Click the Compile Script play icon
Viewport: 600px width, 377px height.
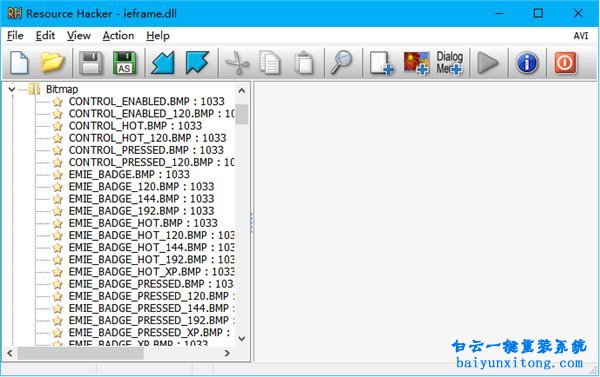pyautogui.click(x=488, y=62)
